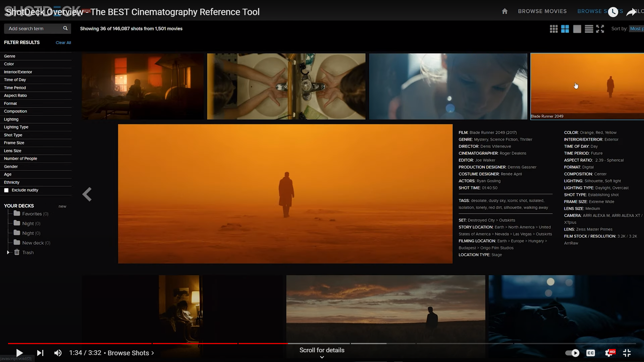Create a new deck via 'new' link
644x362 pixels.
62,206
